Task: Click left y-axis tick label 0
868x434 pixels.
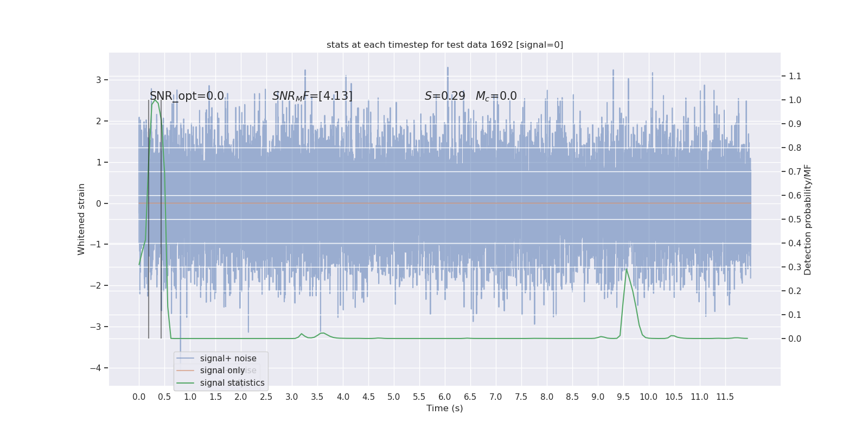Action: [99, 204]
